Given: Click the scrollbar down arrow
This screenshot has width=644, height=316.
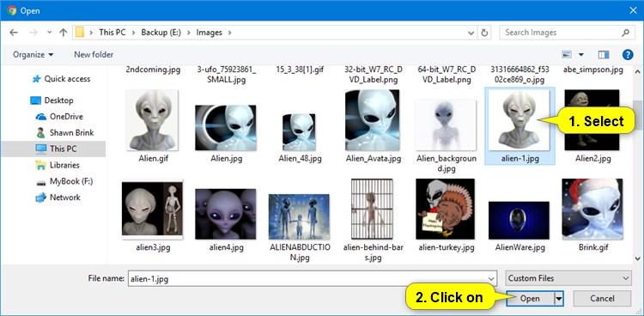Looking at the screenshot, I should 638,258.
